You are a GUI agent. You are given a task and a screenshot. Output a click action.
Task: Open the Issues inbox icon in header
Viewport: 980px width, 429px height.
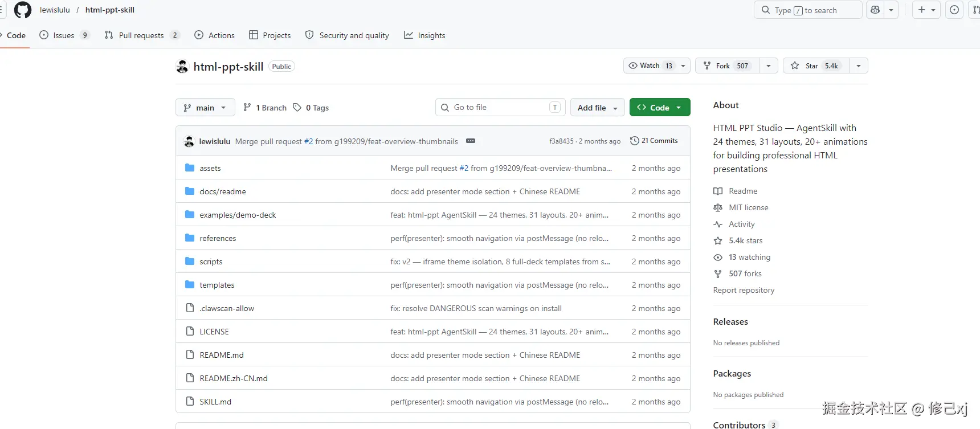pyautogui.click(x=954, y=10)
